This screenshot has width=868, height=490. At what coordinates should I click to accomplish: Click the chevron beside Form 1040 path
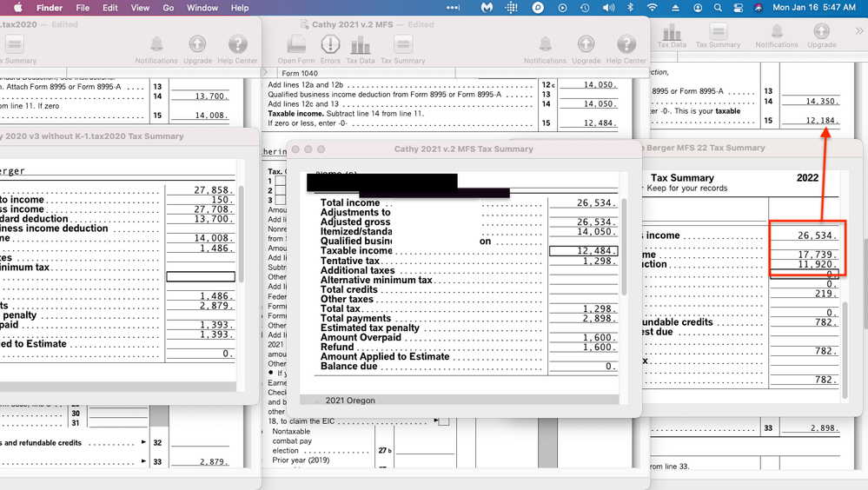click(x=265, y=72)
